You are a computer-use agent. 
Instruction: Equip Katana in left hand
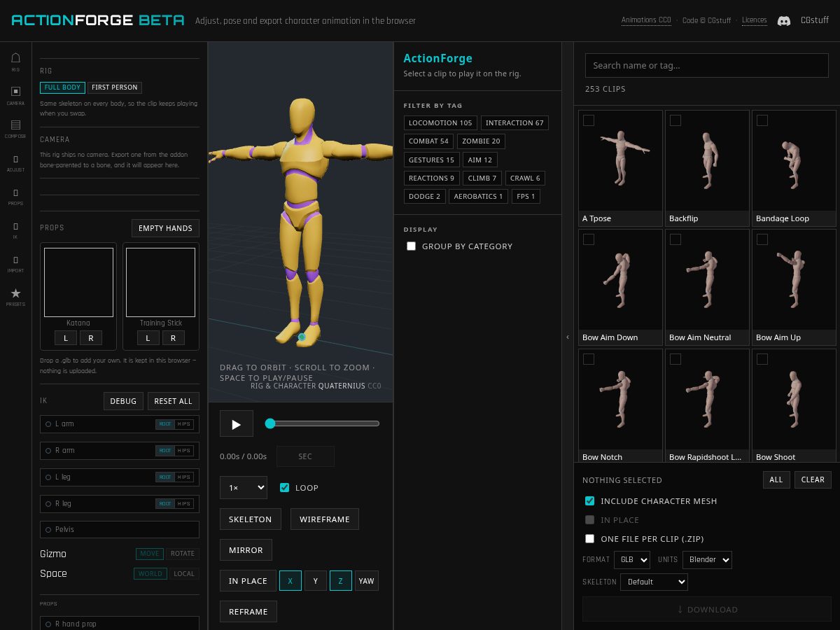[66, 338]
